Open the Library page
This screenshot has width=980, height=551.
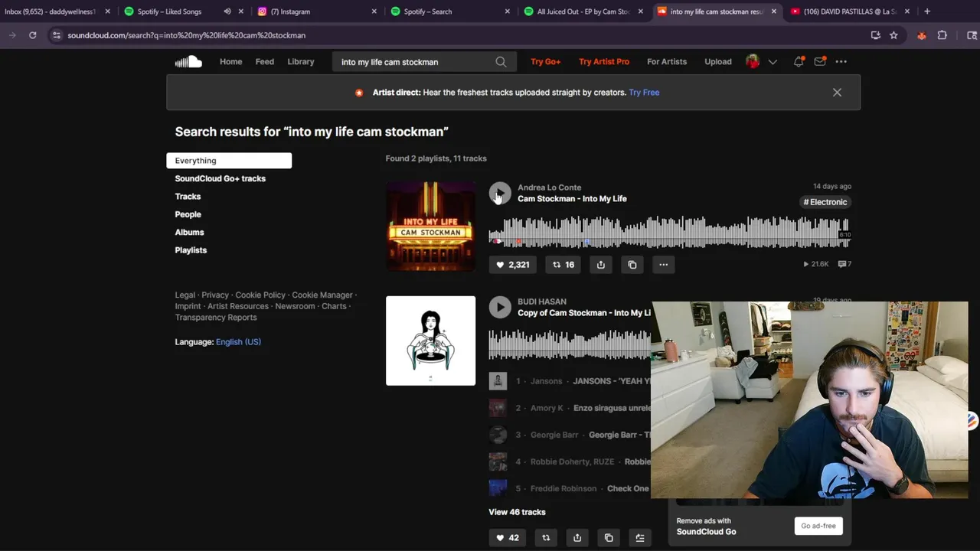pyautogui.click(x=301, y=62)
